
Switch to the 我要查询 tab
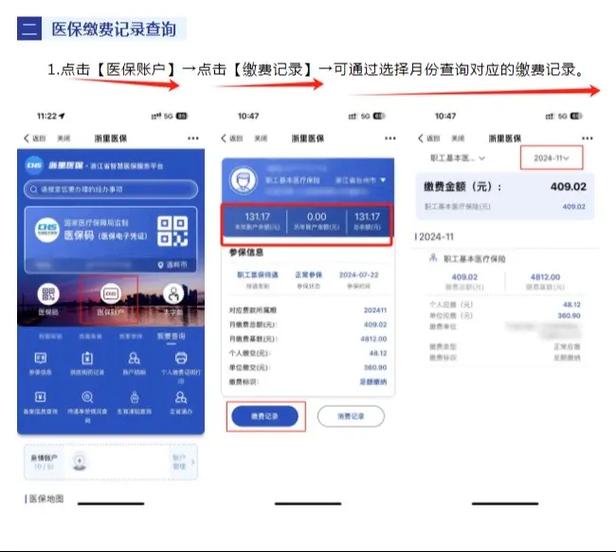(171, 336)
